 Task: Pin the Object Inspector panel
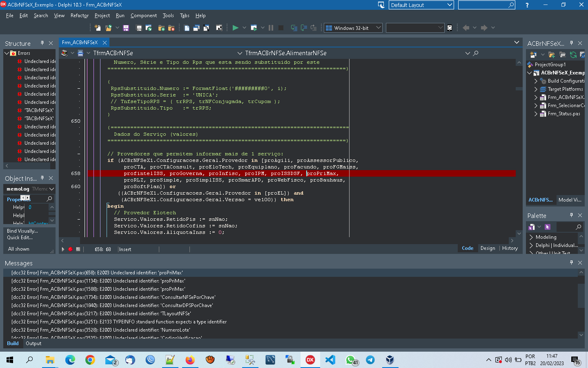(x=42, y=178)
